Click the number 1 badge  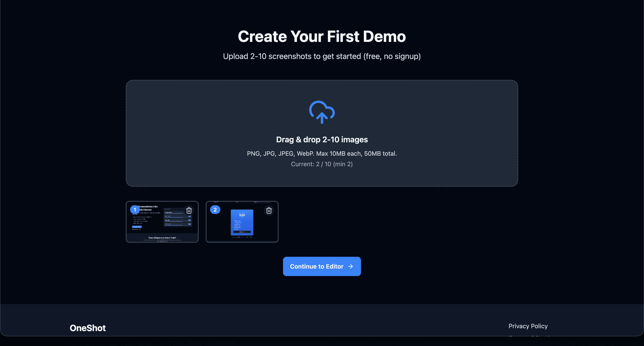pyautogui.click(x=135, y=210)
